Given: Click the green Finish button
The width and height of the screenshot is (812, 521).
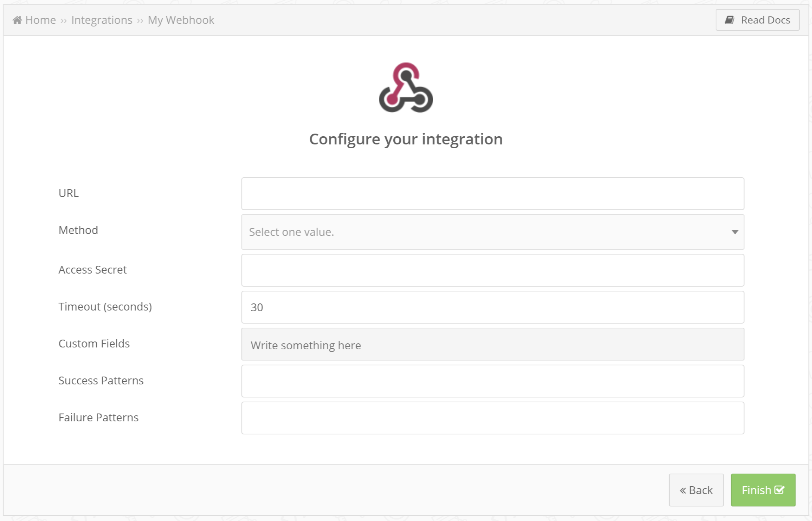Looking at the screenshot, I should (763, 490).
